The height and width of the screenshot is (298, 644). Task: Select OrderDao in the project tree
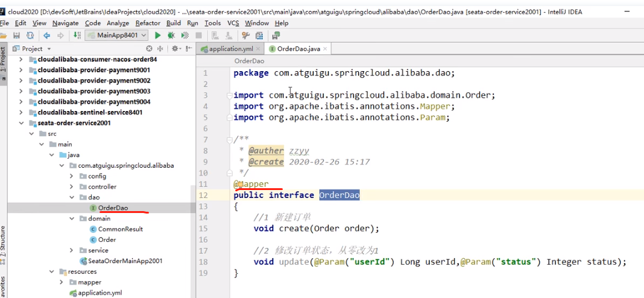tap(113, 208)
